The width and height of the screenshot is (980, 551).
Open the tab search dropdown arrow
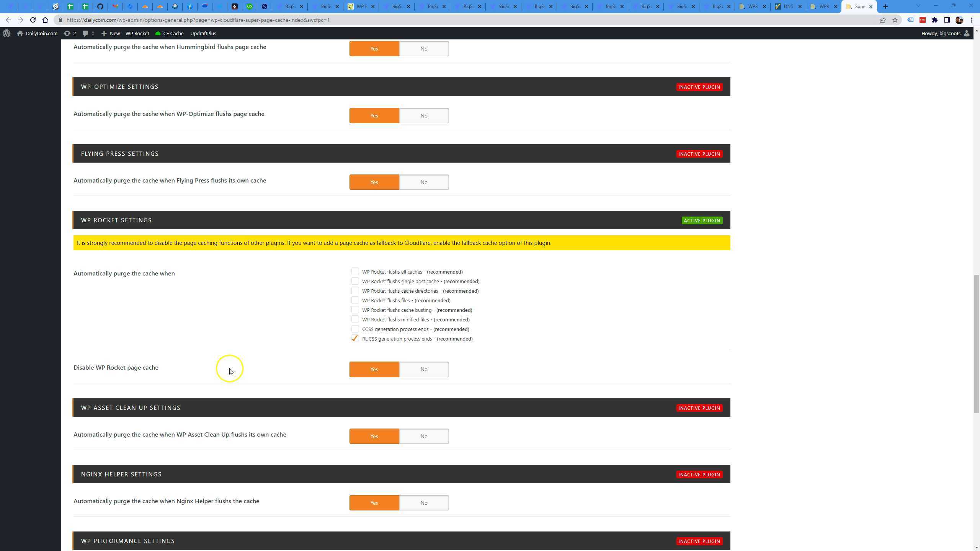pos(918,6)
